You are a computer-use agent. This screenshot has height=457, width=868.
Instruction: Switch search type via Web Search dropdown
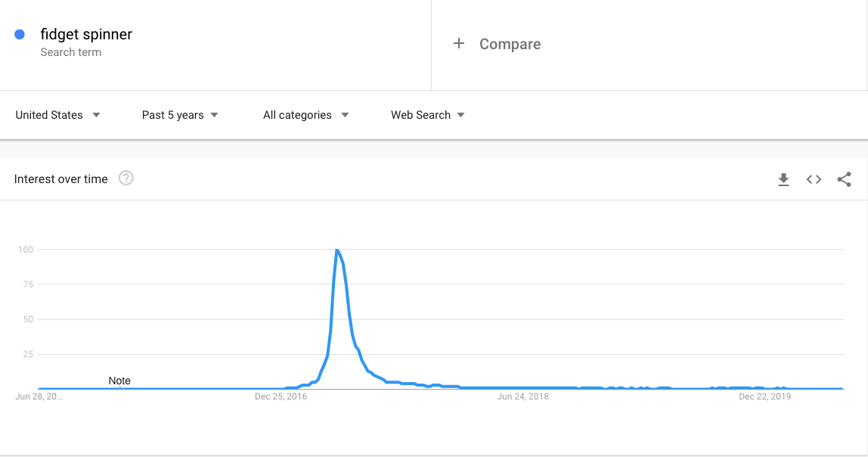point(426,115)
